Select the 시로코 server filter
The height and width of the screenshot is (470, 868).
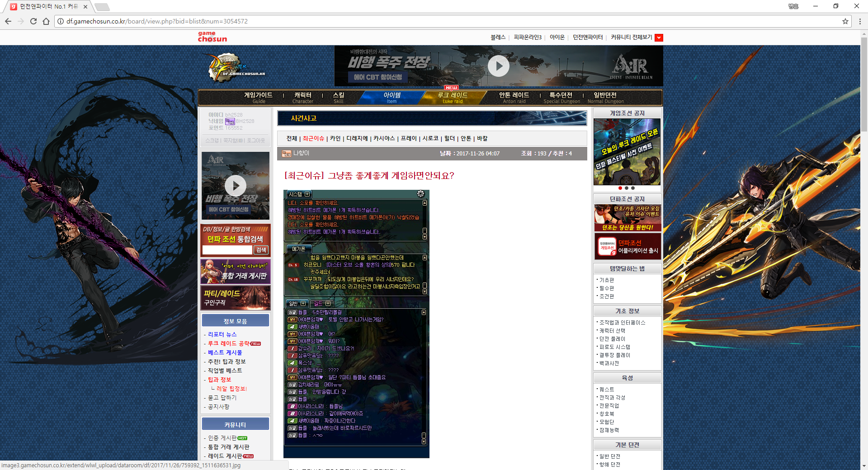point(430,139)
